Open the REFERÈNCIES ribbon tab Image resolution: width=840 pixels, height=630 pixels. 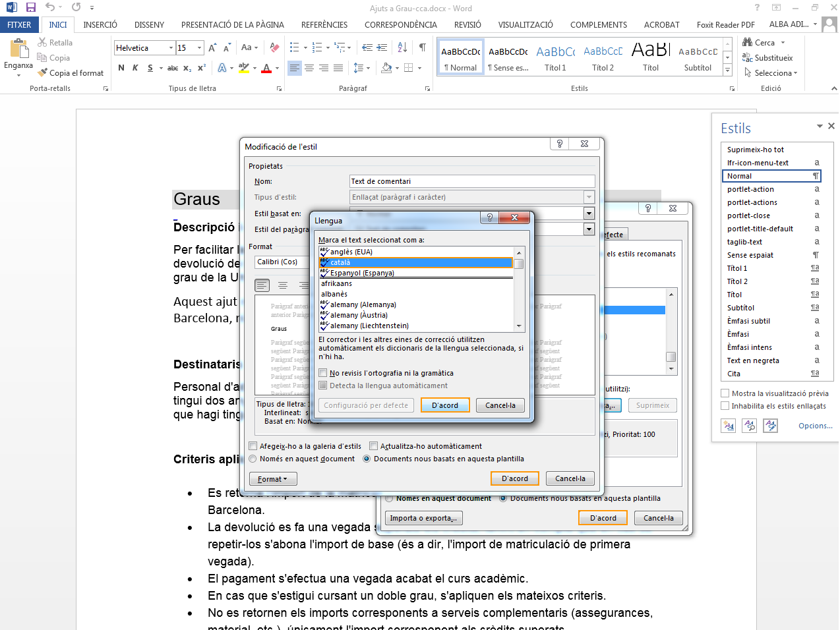coord(324,25)
